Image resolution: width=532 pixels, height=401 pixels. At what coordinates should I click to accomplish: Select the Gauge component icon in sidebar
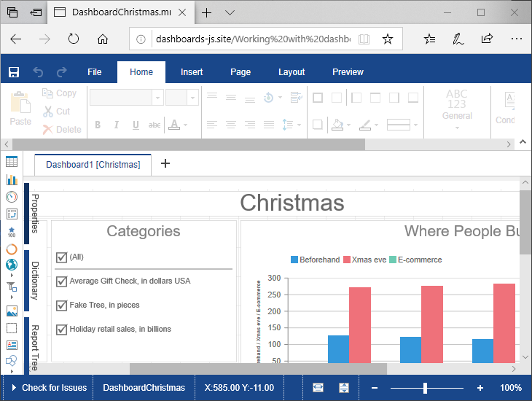(x=12, y=197)
